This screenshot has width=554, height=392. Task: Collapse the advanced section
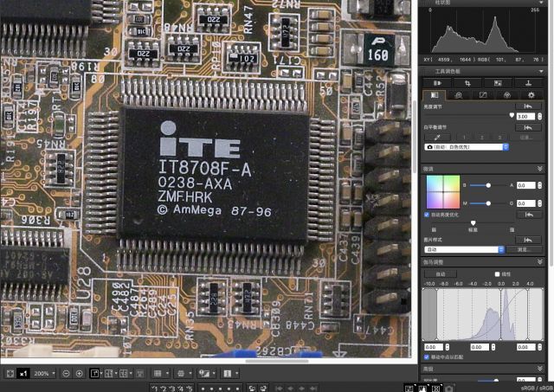coord(540,369)
